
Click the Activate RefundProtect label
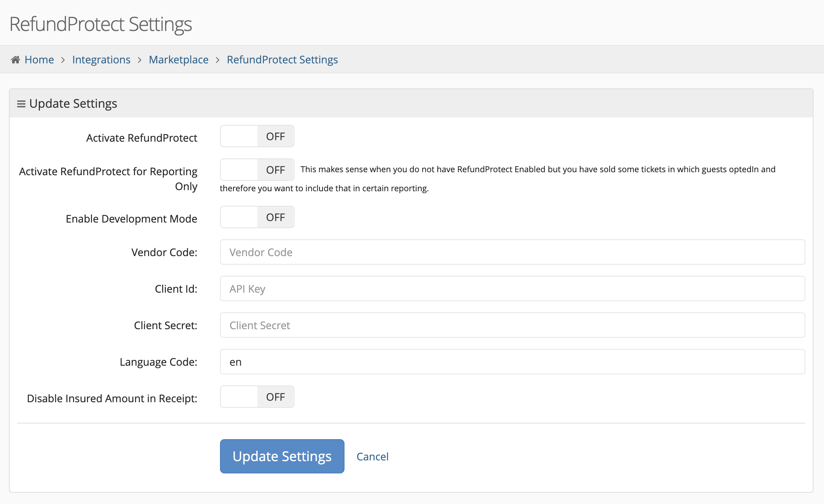142,138
